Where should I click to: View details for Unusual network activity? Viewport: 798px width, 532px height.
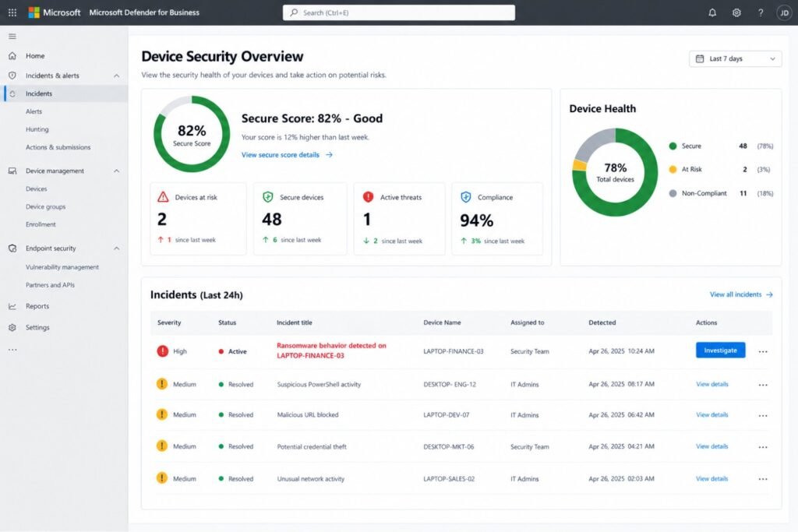point(712,478)
